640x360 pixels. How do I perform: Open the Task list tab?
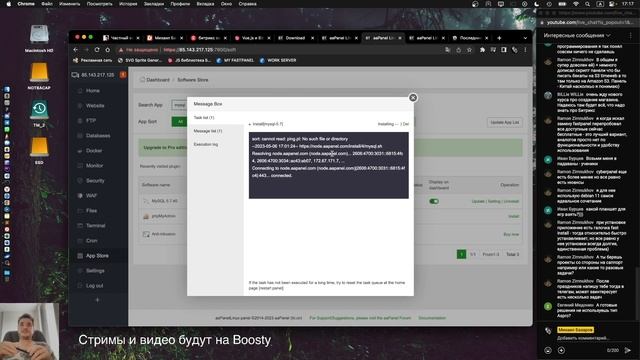[x=204, y=118]
